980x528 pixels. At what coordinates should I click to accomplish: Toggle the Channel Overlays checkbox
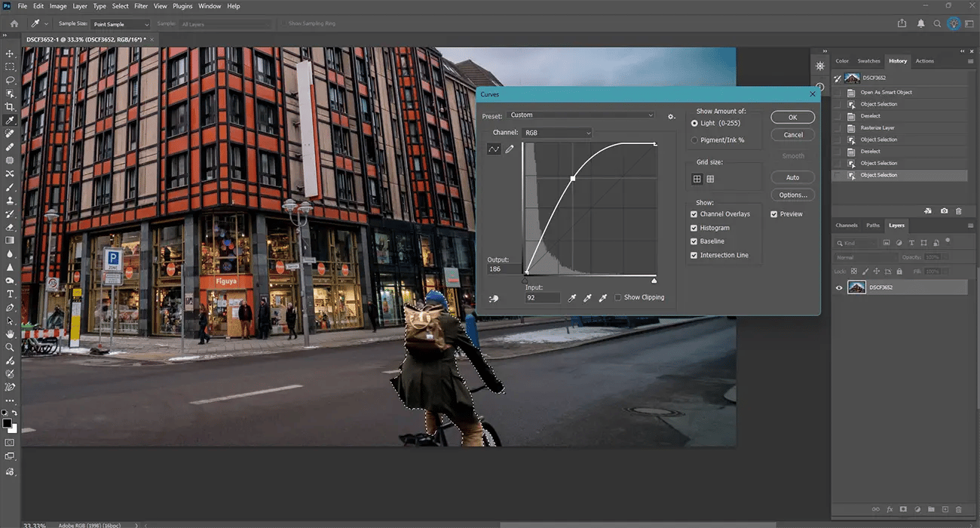694,214
